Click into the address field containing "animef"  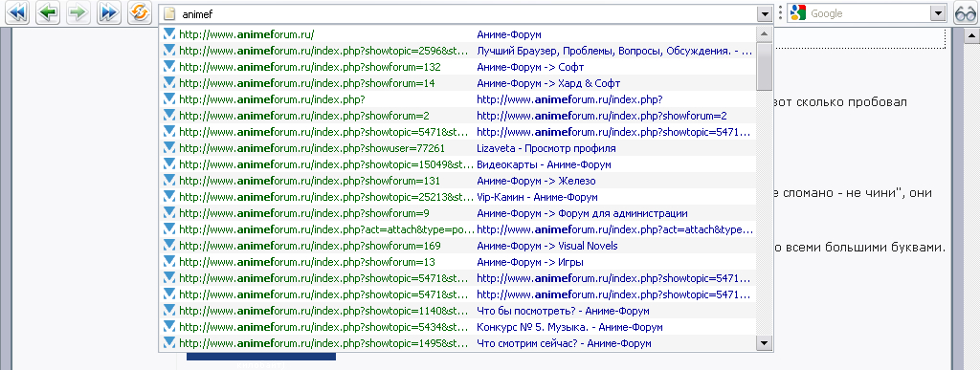[466, 13]
